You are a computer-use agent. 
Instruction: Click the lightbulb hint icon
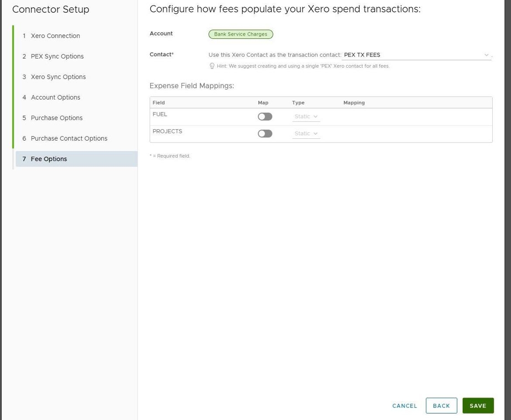(x=212, y=66)
